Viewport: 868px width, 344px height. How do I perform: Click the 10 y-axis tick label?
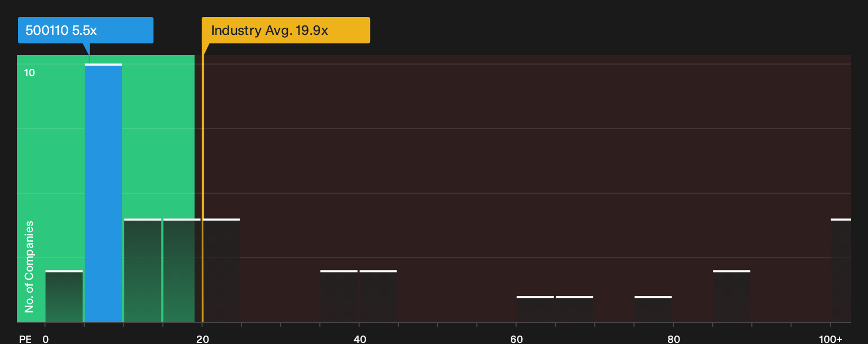pos(30,73)
